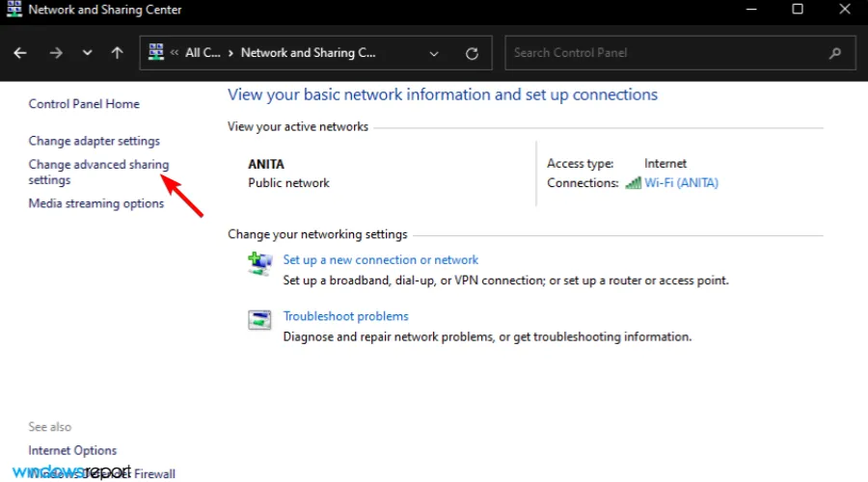The image size is (868, 482).
Task: Click the Network and Sharing breadcrumb segment
Action: (308, 53)
